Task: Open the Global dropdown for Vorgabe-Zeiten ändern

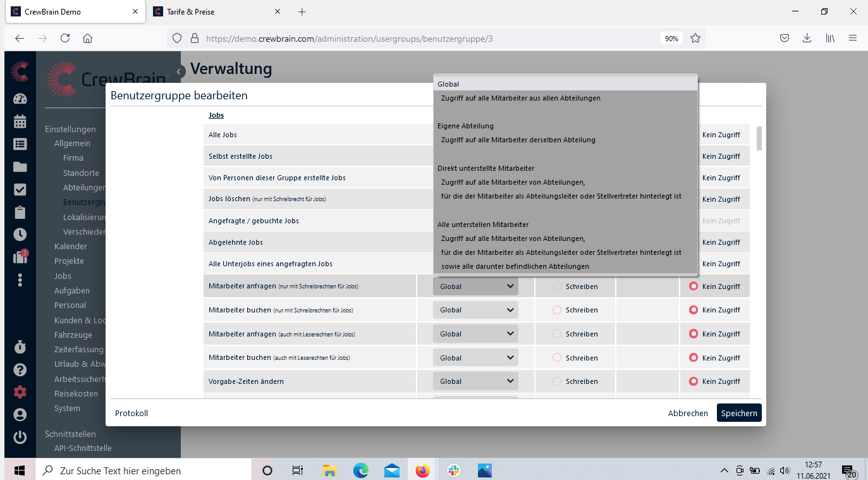Action: tap(475, 381)
